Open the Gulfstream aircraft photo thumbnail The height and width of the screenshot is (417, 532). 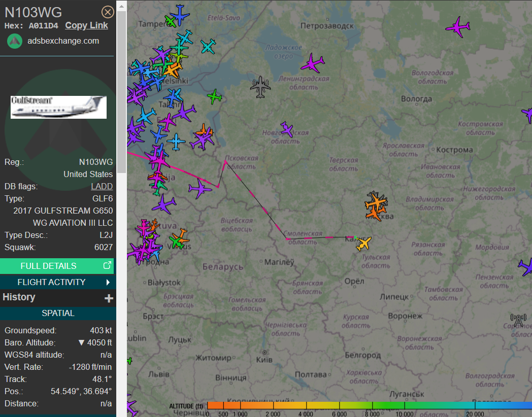pyautogui.click(x=58, y=107)
